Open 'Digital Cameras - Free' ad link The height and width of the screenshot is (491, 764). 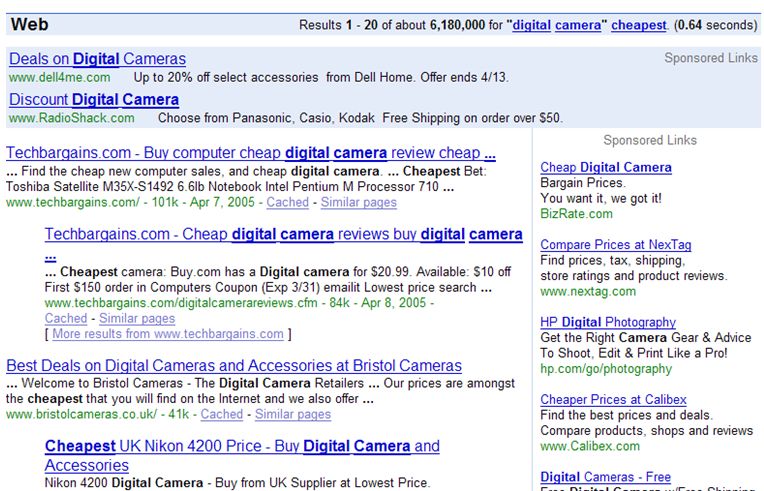(606, 477)
